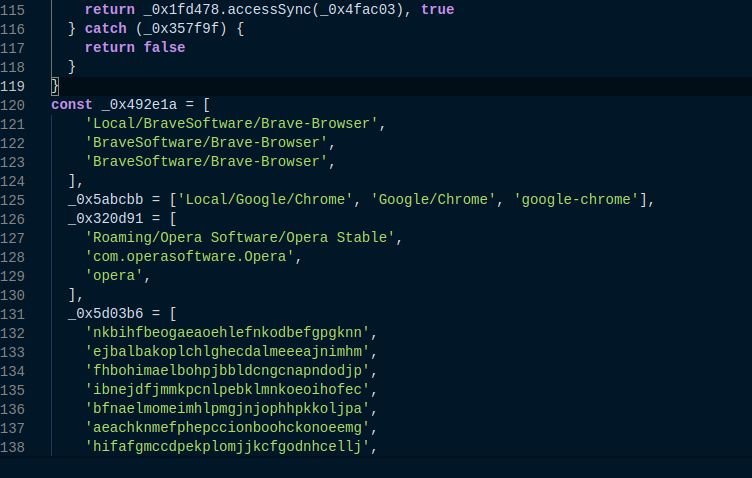This screenshot has height=478, width=752.
Task: Click string 'google-chrome'
Action: 576,199
